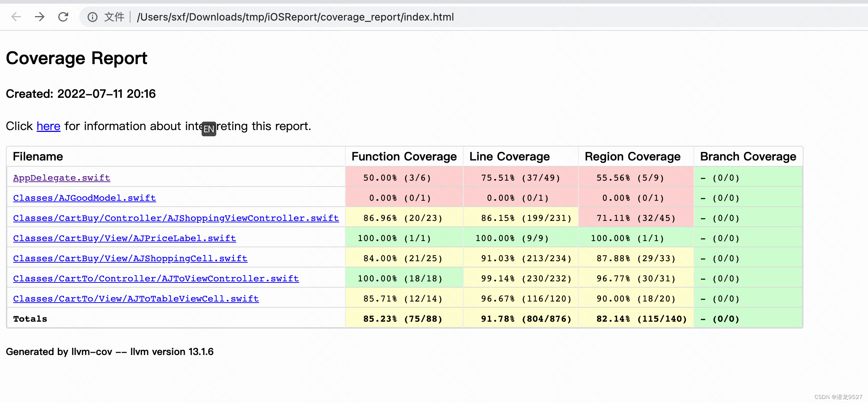Open AppDelegate.swift coverage details
The width and height of the screenshot is (868, 403).
pyautogui.click(x=62, y=178)
